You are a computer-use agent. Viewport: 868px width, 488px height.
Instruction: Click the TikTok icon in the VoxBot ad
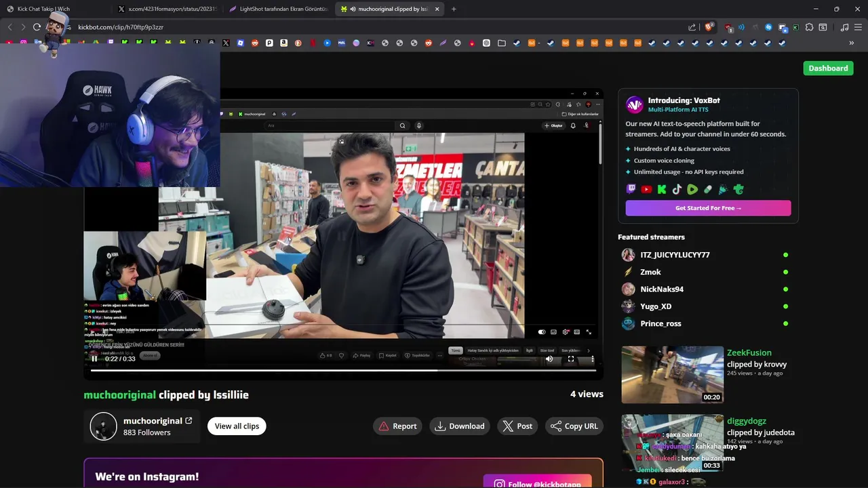(x=677, y=190)
